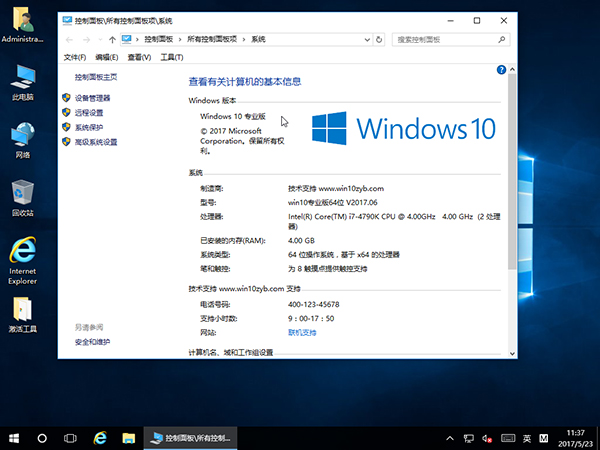Open the File (文件) menu
The width and height of the screenshot is (600, 450).
(75, 57)
